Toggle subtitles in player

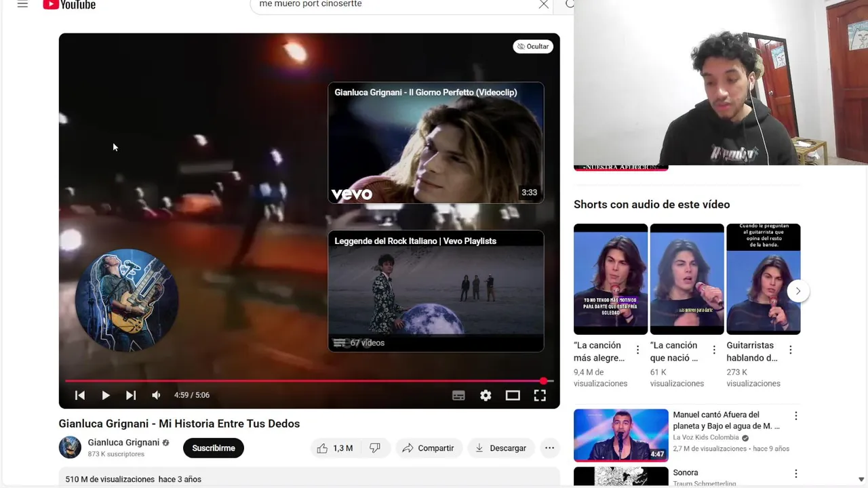[458, 395]
